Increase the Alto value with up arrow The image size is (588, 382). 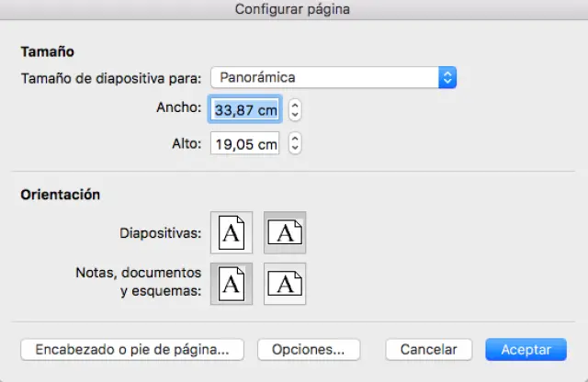tap(295, 140)
